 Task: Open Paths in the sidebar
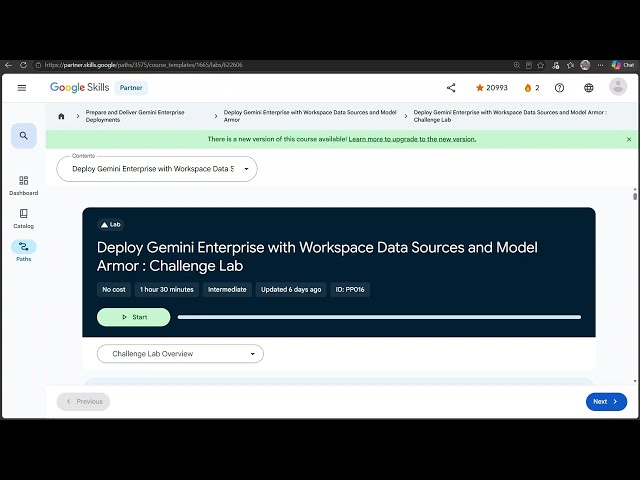(24, 251)
